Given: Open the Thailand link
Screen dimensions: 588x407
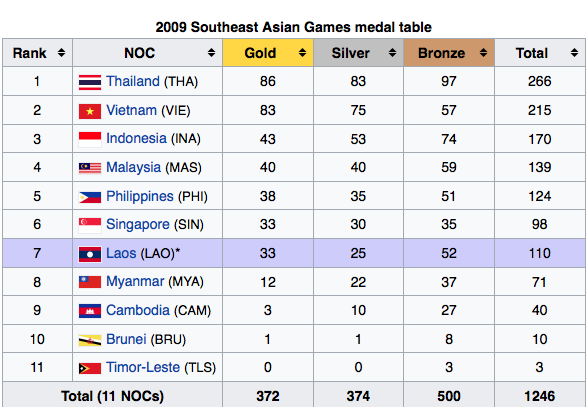Looking at the screenshot, I should (x=133, y=81).
